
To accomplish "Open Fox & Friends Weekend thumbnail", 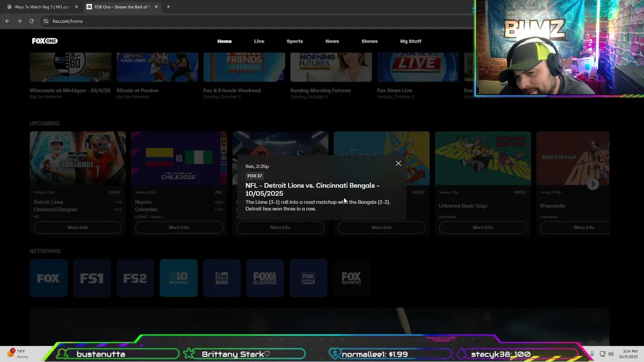I will pyautogui.click(x=244, y=67).
